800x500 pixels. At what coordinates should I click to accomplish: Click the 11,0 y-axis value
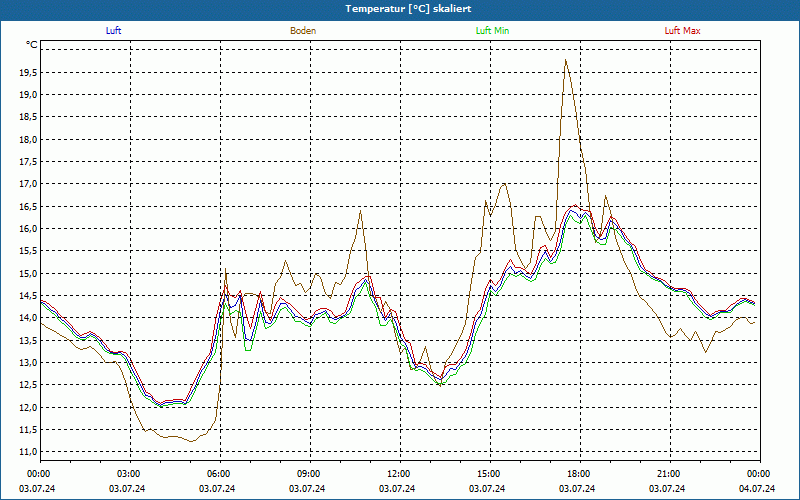click(28, 452)
